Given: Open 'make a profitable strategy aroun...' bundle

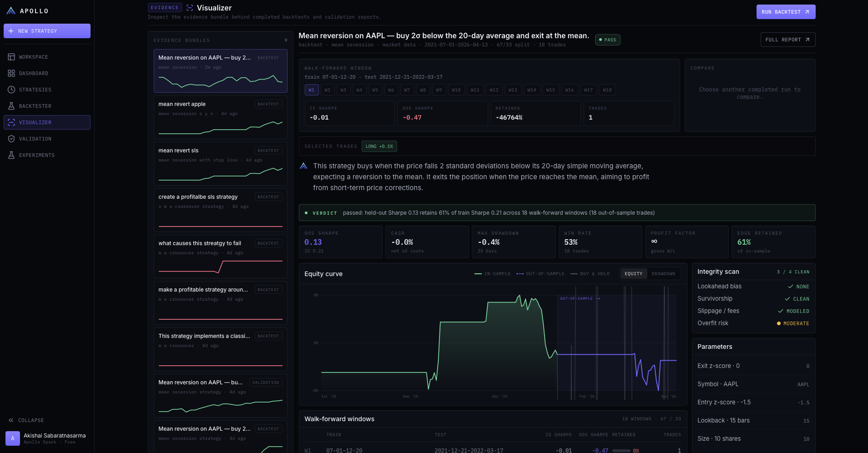Looking at the screenshot, I should click(220, 302).
